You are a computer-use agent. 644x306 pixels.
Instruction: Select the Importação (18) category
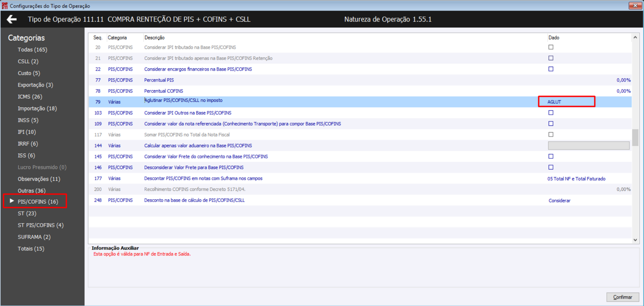[x=37, y=108]
